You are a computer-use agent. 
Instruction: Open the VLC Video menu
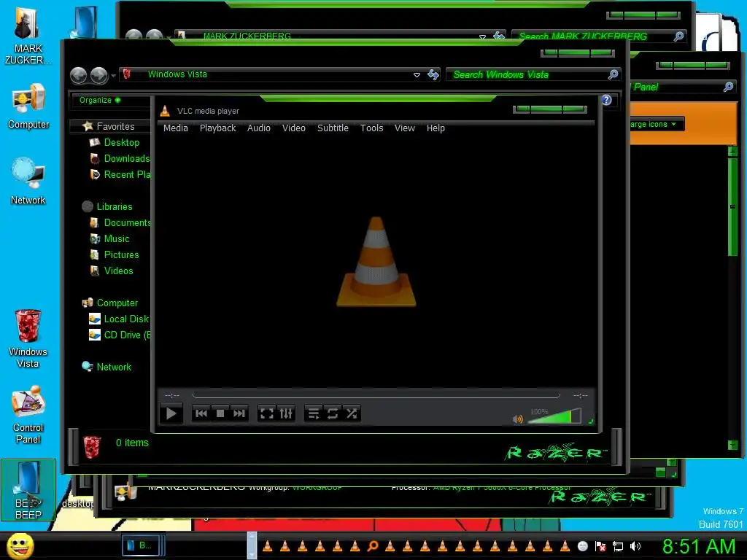click(x=293, y=128)
